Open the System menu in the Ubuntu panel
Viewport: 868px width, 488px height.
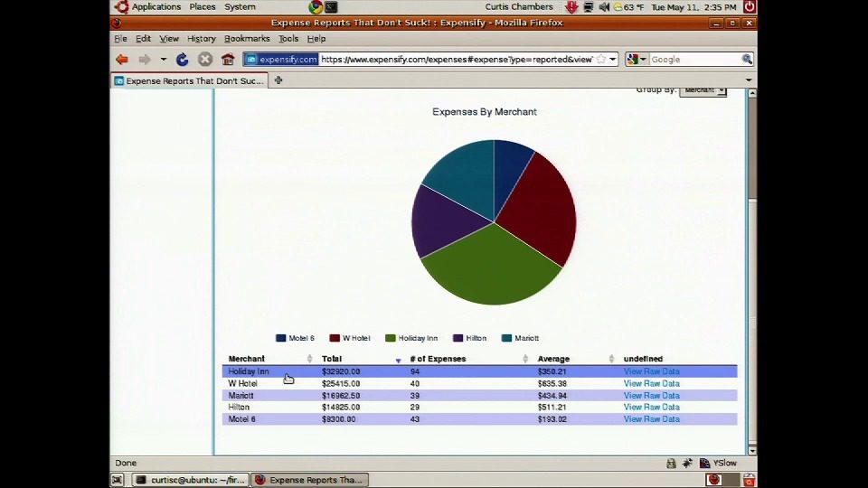pyautogui.click(x=240, y=6)
